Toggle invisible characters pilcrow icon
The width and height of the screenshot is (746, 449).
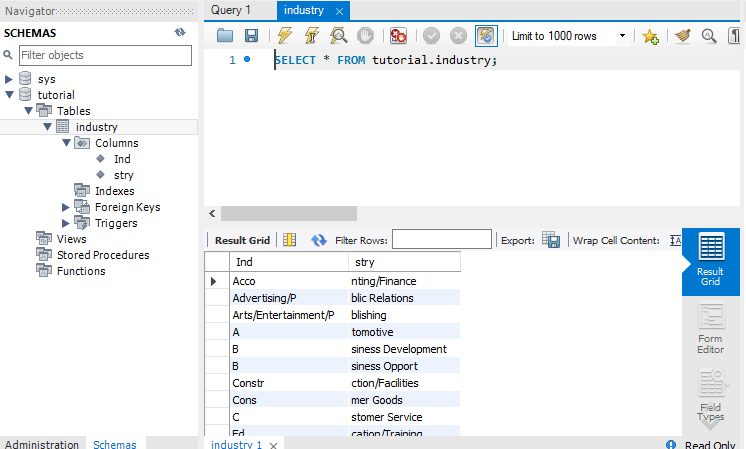pos(735,36)
